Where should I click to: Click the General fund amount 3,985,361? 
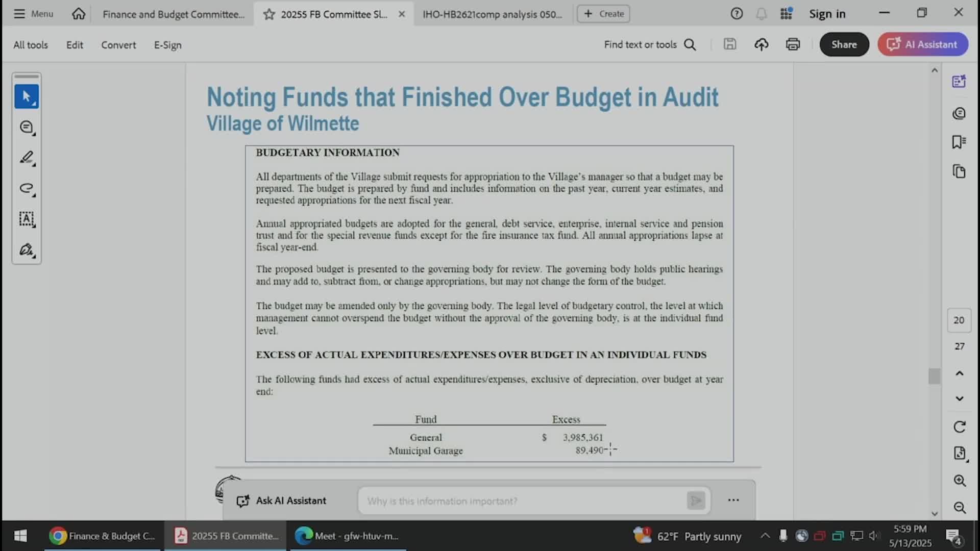582,437
